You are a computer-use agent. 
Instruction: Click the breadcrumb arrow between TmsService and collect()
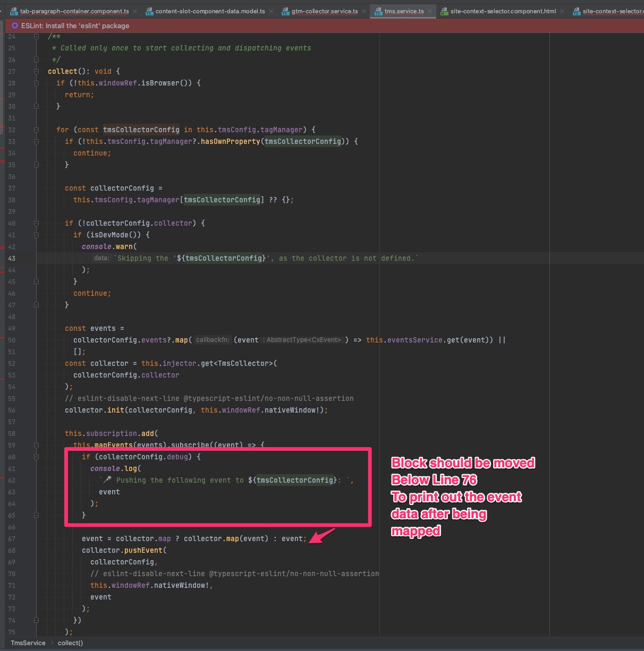(x=52, y=643)
